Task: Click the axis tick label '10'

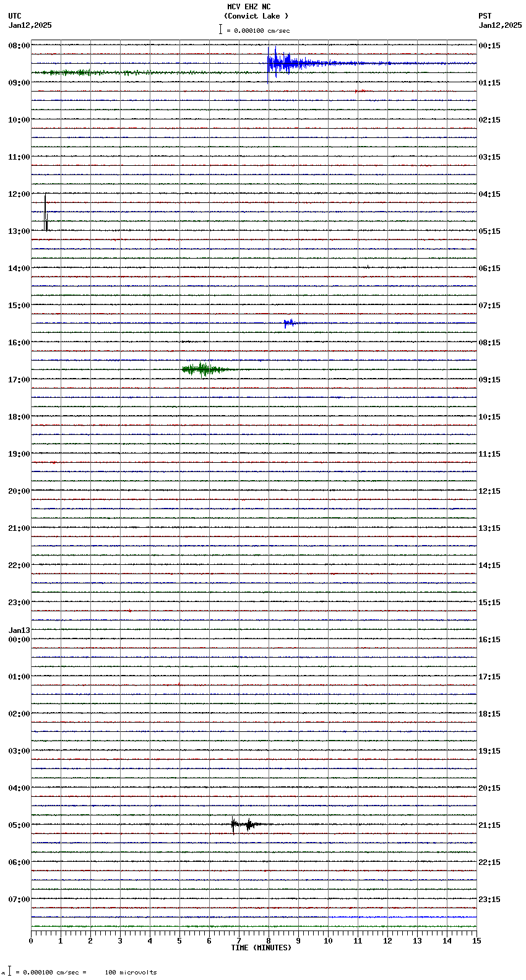Action: pos(328,941)
